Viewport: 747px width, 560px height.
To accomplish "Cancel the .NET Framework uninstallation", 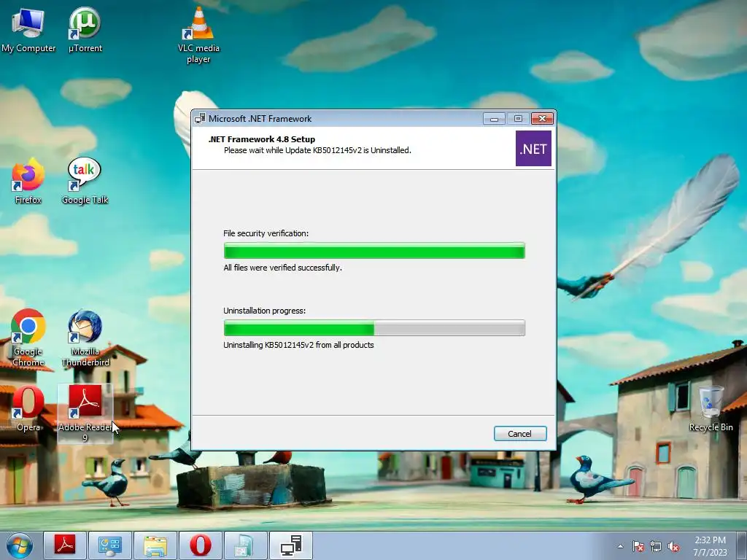I will click(x=519, y=434).
